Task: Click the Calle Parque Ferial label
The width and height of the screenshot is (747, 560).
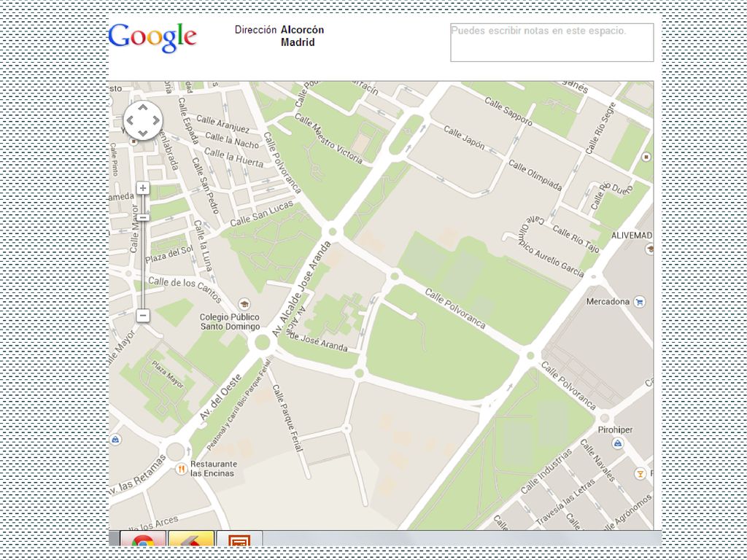Action: [287, 418]
